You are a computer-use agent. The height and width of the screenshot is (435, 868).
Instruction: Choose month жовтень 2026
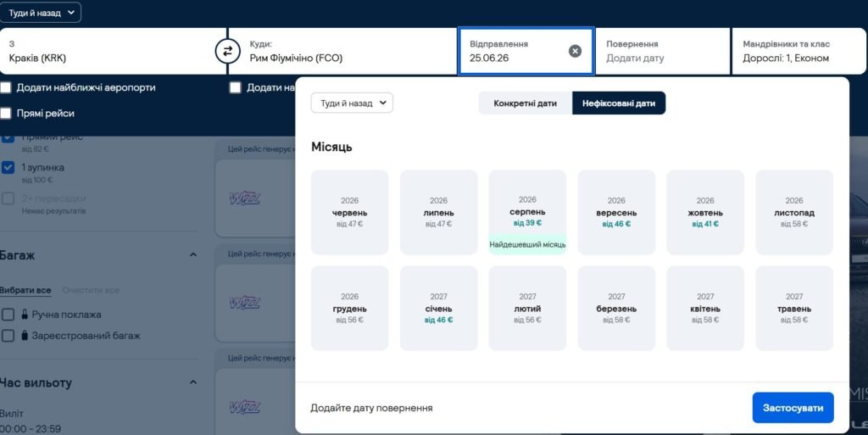(x=705, y=213)
